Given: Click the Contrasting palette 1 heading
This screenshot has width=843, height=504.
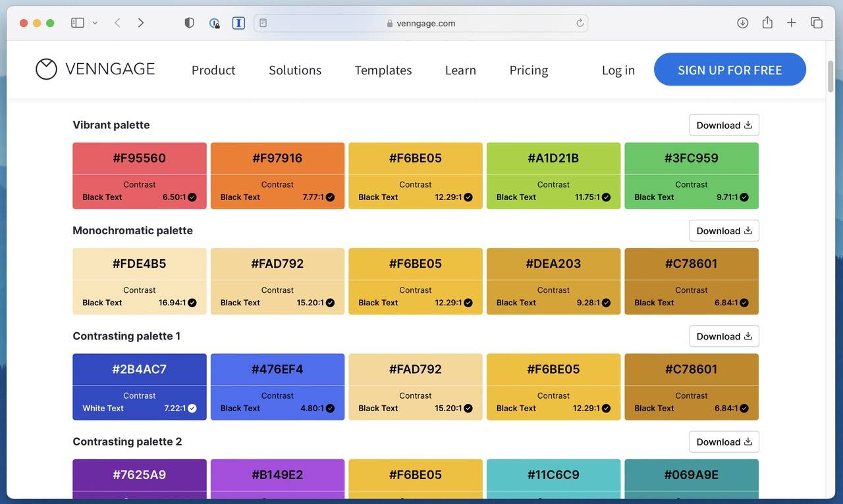Looking at the screenshot, I should click(126, 336).
